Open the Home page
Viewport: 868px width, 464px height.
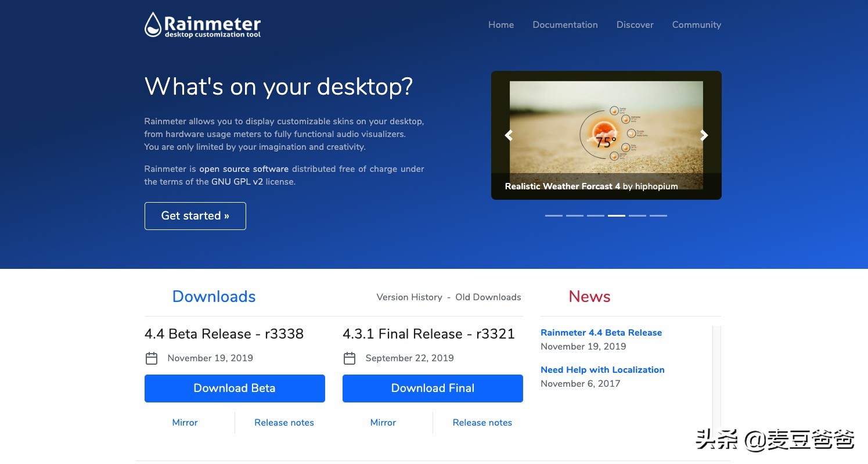point(501,25)
